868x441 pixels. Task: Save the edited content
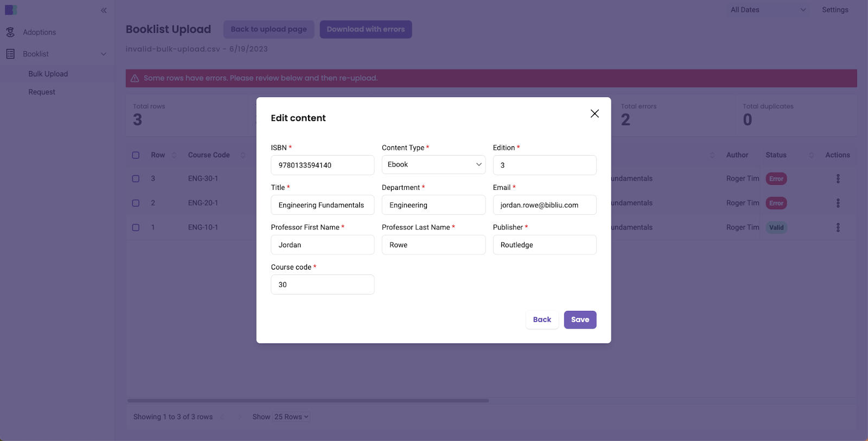[580, 320]
